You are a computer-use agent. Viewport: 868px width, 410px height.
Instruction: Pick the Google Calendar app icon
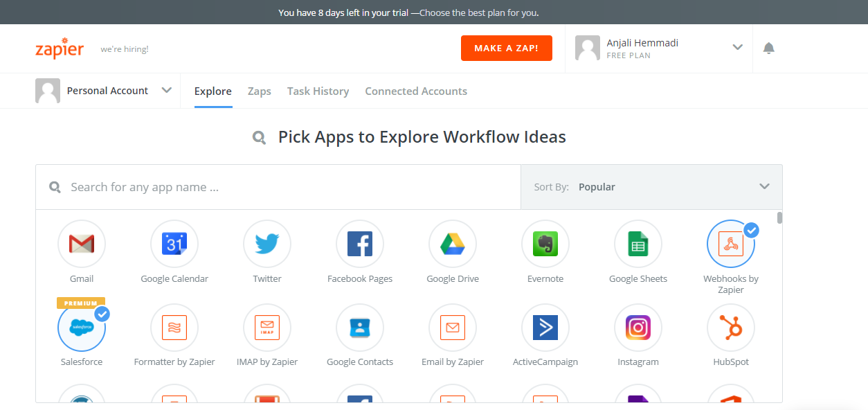(174, 244)
